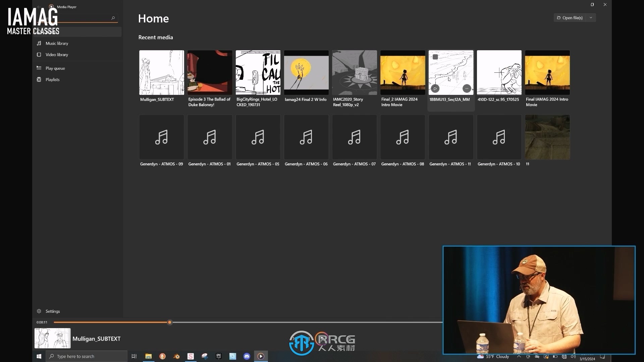
Task: Play Generdyn - ATMOS - 09 track
Action: pos(162,137)
